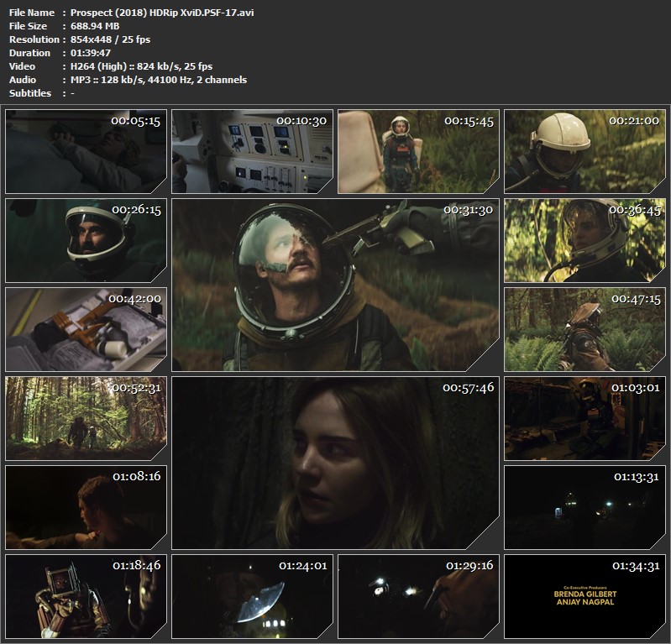Click the 'Audio' label
The height and width of the screenshot is (644, 671).
pos(23,80)
